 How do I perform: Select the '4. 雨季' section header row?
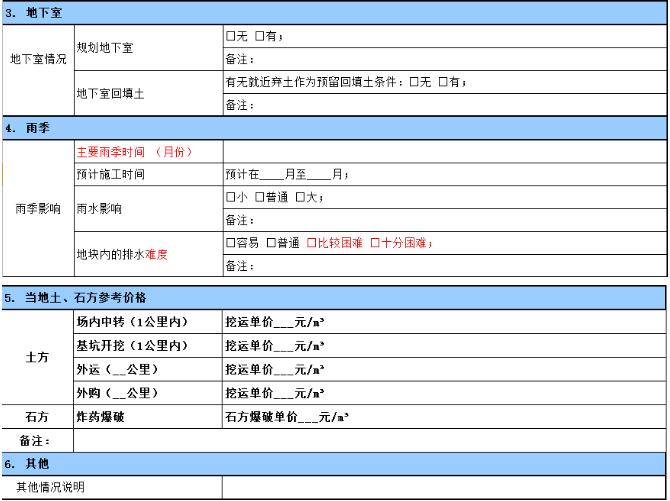(334, 128)
